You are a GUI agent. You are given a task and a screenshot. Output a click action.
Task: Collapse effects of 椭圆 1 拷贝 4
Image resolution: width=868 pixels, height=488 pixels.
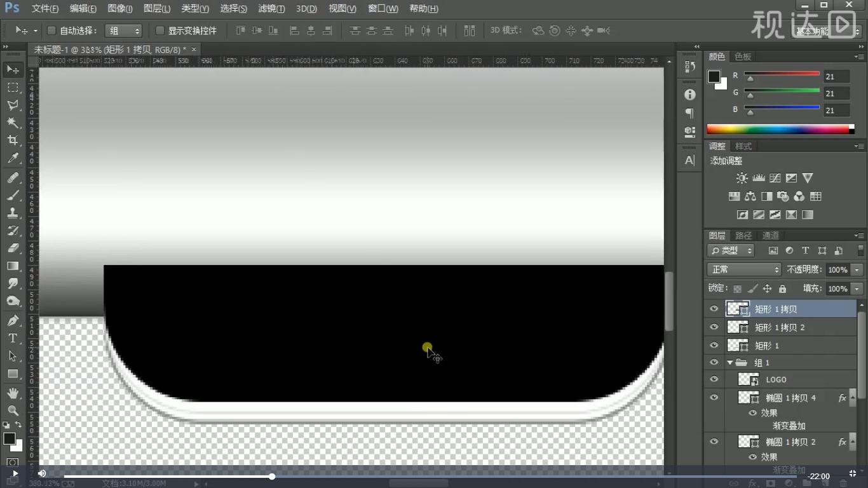853,398
